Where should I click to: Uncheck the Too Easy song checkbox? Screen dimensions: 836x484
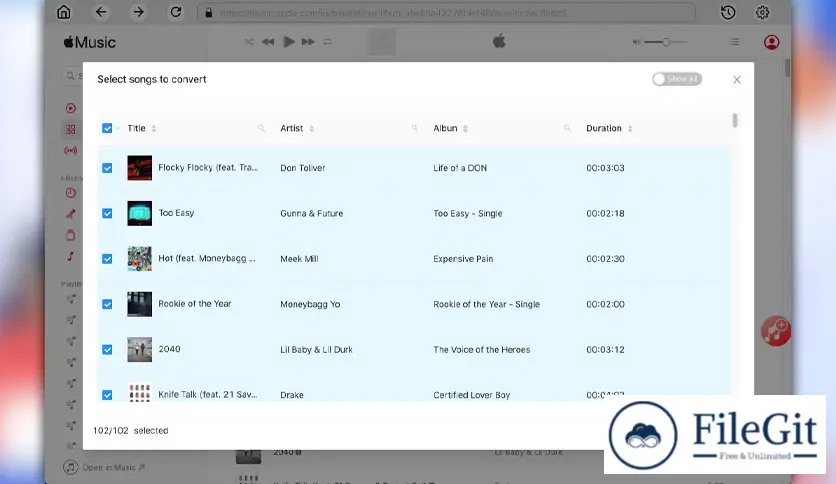point(107,213)
